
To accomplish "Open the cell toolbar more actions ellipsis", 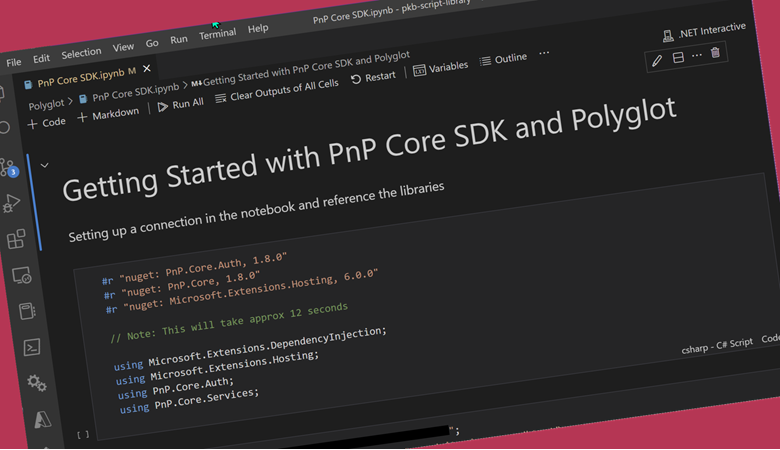I will click(696, 55).
